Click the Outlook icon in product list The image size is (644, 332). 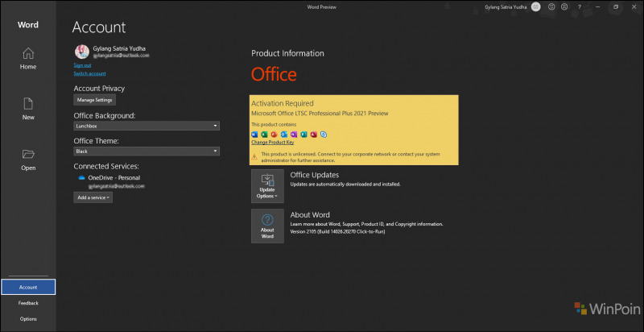coord(284,135)
